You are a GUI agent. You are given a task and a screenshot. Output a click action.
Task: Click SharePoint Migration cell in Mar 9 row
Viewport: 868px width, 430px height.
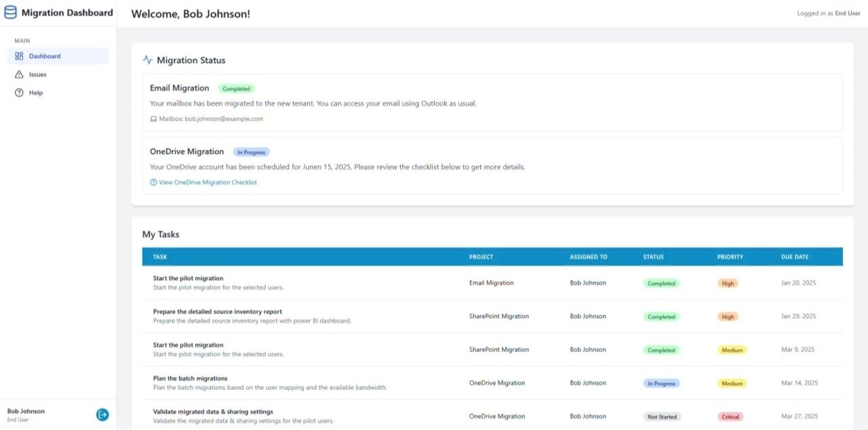pyautogui.click(x=499, y=350)
